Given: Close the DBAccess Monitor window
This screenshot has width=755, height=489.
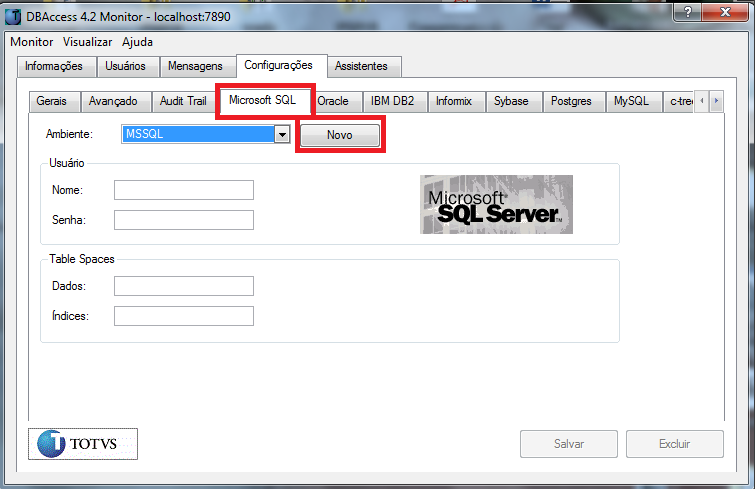Looking at the screenshot, I should pos(725,12).
